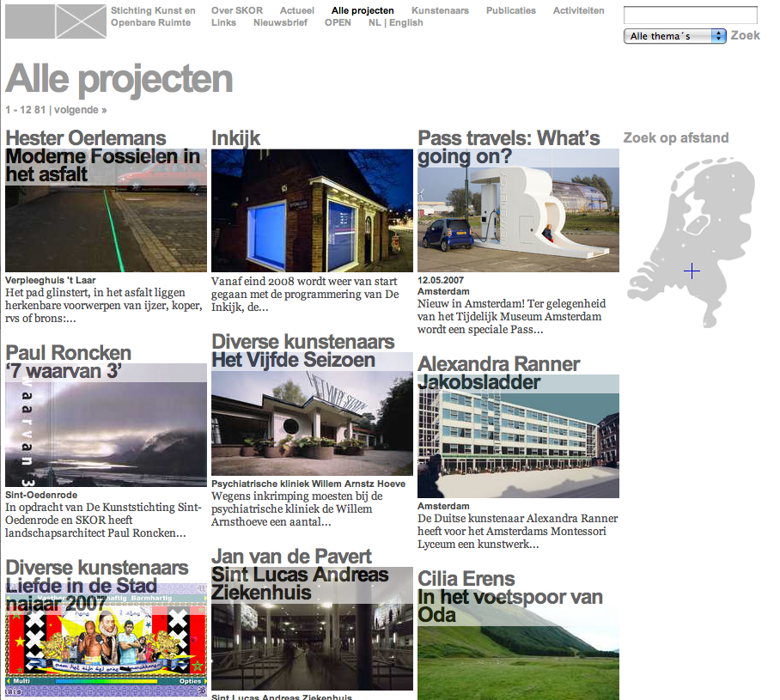780x700 pixels.
Task: Click the Zoek search button
Action: (x=746, y=36)
